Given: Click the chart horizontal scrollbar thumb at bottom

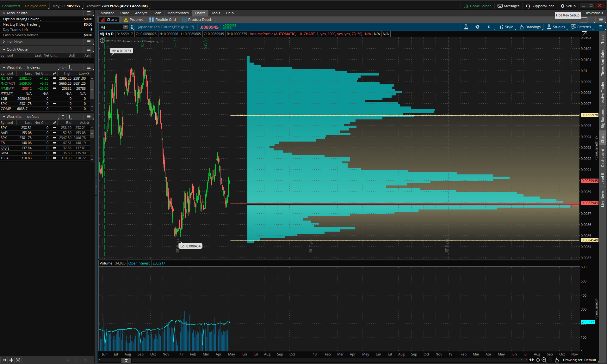Looking at the screenshot, I should (x=126, y=361).
